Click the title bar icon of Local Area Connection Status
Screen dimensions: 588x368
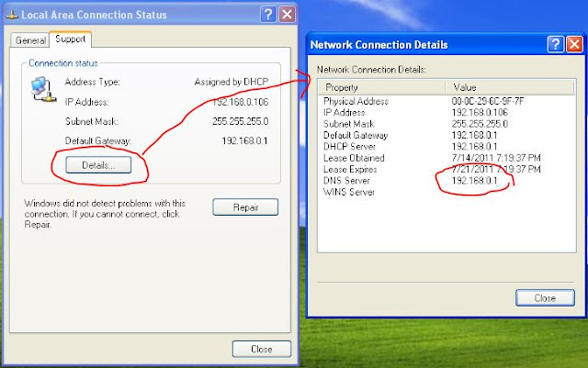(12, 15)
